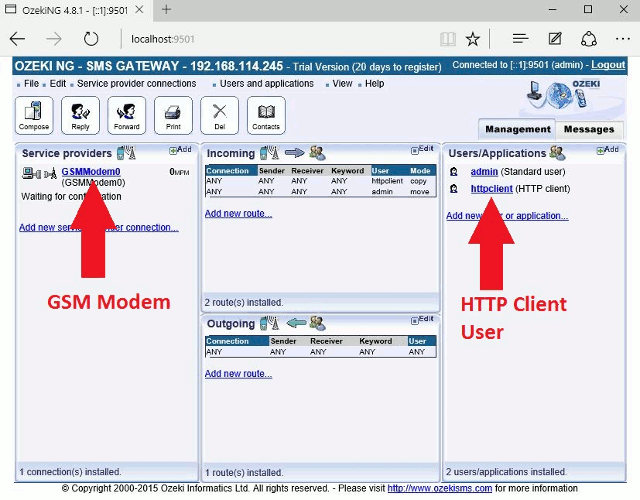The image size is (640, 500).
Task: Click the user icon next to admin
Action: (453, 172)
